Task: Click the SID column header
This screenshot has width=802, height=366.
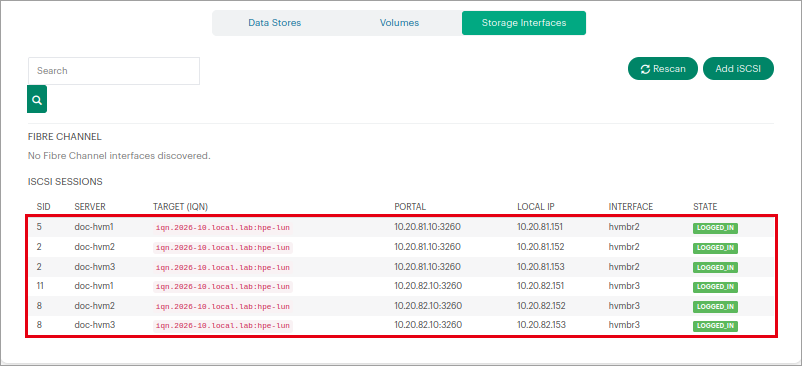Action: tap(43, 207)
